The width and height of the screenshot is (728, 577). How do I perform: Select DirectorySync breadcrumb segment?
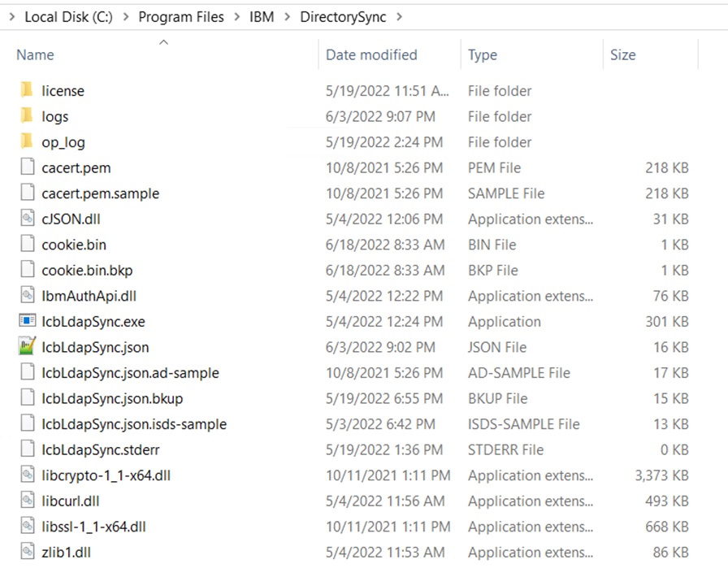pos(343,17)
